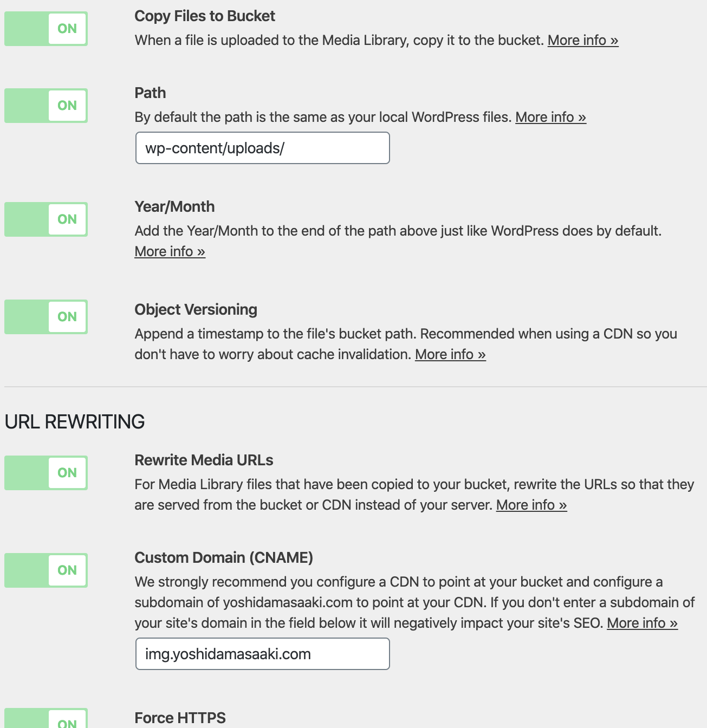The width and height of the screenshot is (707, 728).
Task: Focus the wp-content/uploads/ path field
Action: click(x=263, y=148)
